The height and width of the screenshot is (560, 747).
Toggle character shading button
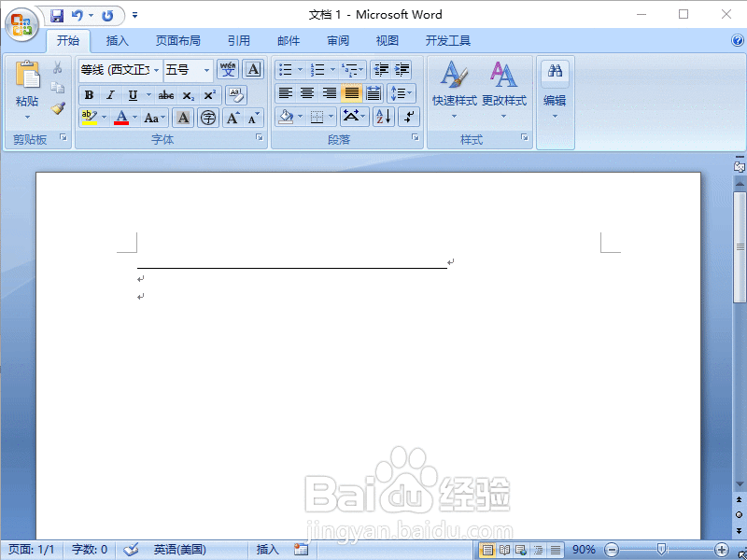point(183,118)
